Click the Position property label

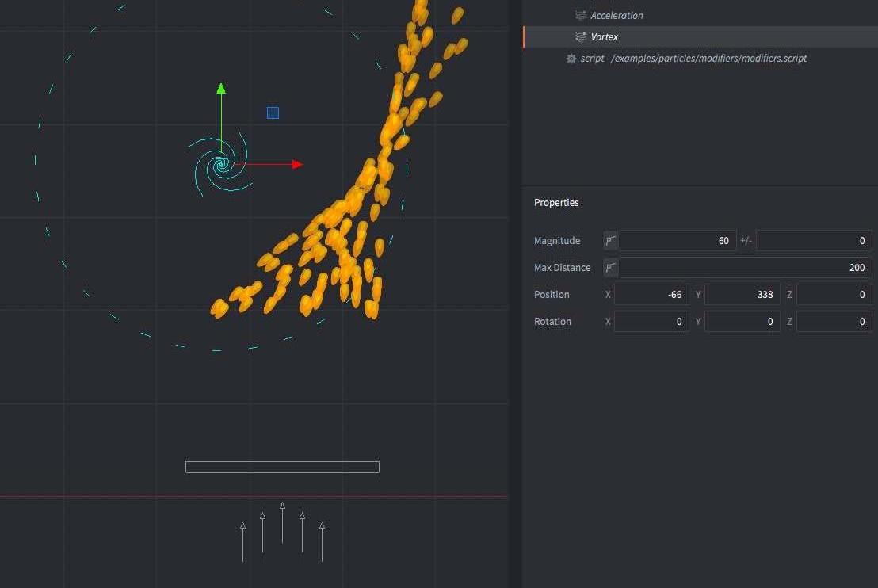click(552, 295)
